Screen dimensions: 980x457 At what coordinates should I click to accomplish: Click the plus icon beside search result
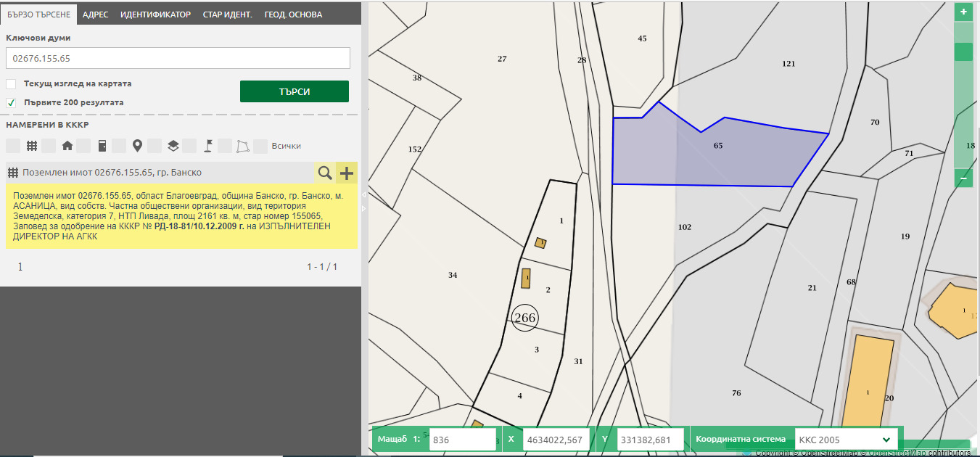pos(347,173)
